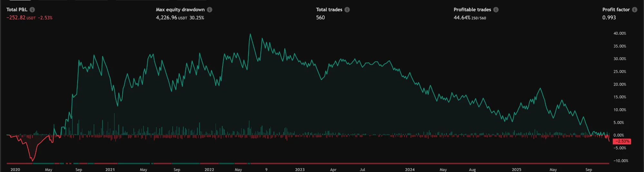Click the info icon next to Total P&L
The width and height of the screenshot is (644, 172).
point(32,10)
